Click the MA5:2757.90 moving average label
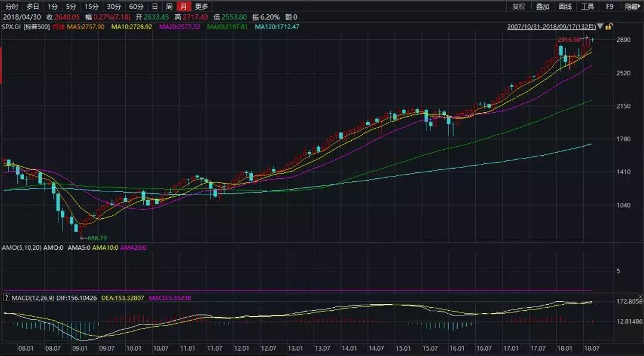This screenshot has height=356, width=644. [x=85, y=27]
